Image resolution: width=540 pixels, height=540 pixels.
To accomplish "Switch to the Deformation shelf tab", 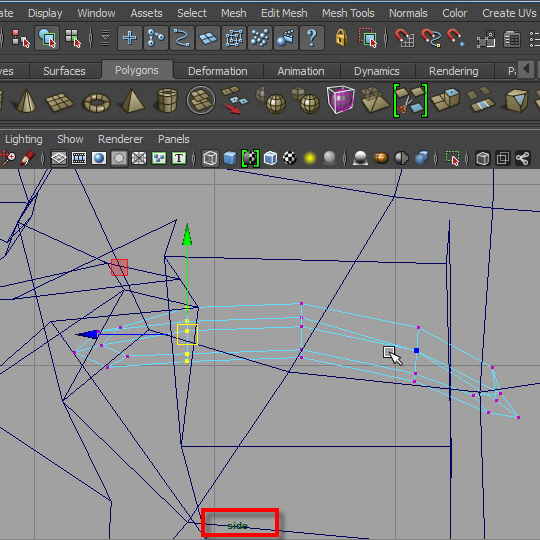I will [x=218, y=71].
